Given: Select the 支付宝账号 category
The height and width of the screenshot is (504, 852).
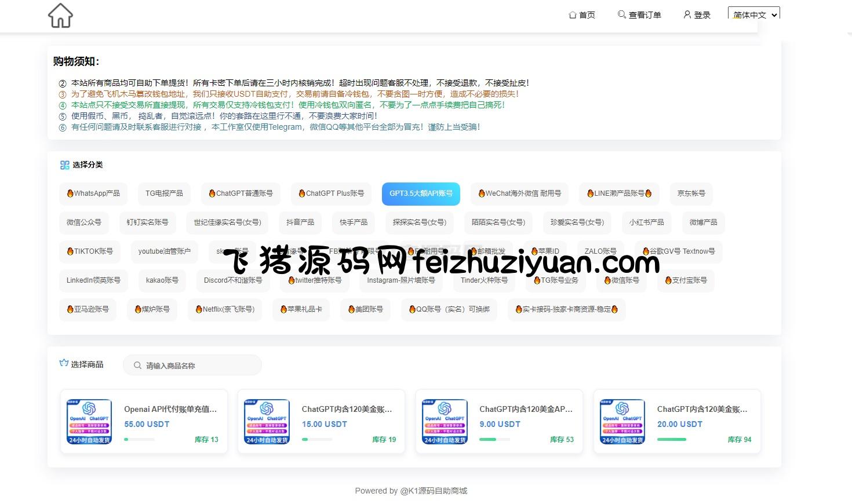Looking at the screenshot, I should pos(686,280).
